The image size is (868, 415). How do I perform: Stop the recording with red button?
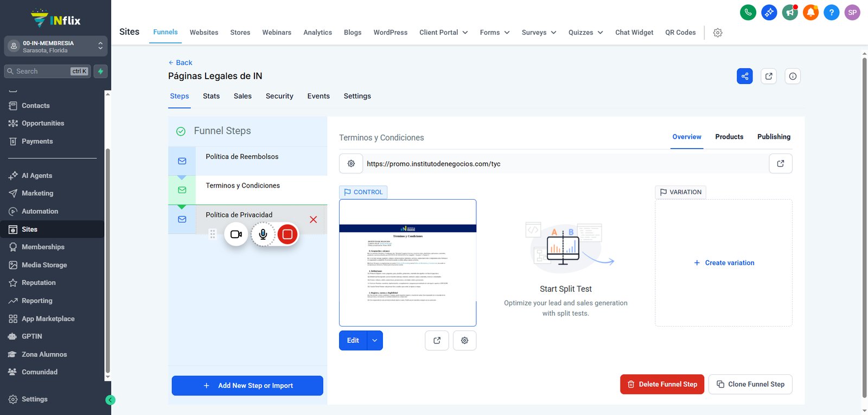pyautogui.click(x=288, y=234)
